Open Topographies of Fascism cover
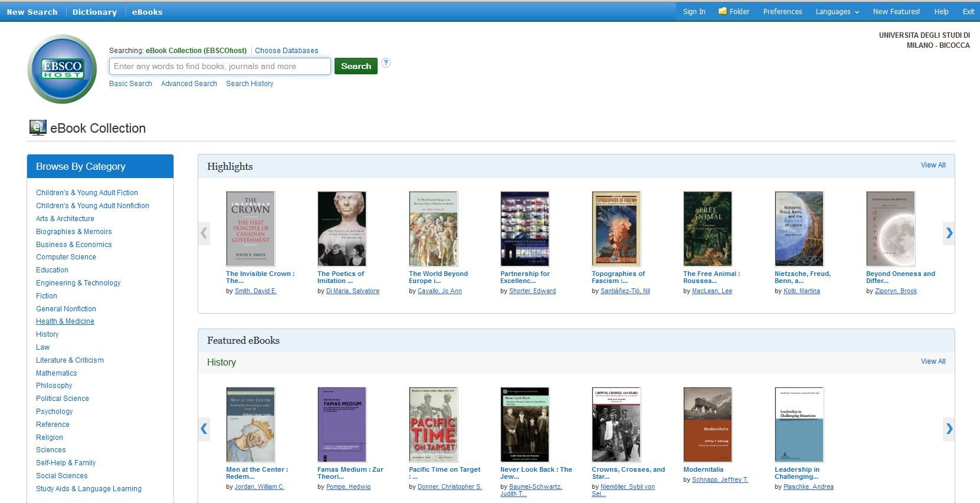Viewport: 980px width, 503px height. tap(617, 229)
